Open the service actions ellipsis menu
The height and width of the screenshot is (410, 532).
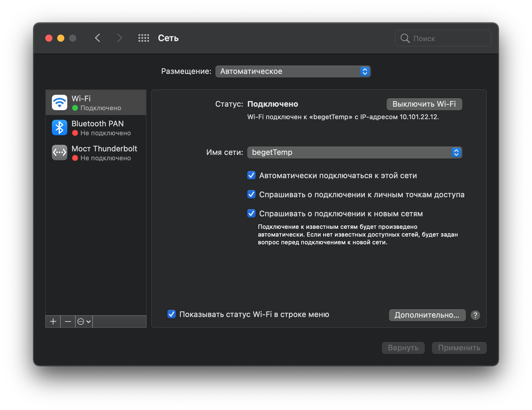(84, 322)
